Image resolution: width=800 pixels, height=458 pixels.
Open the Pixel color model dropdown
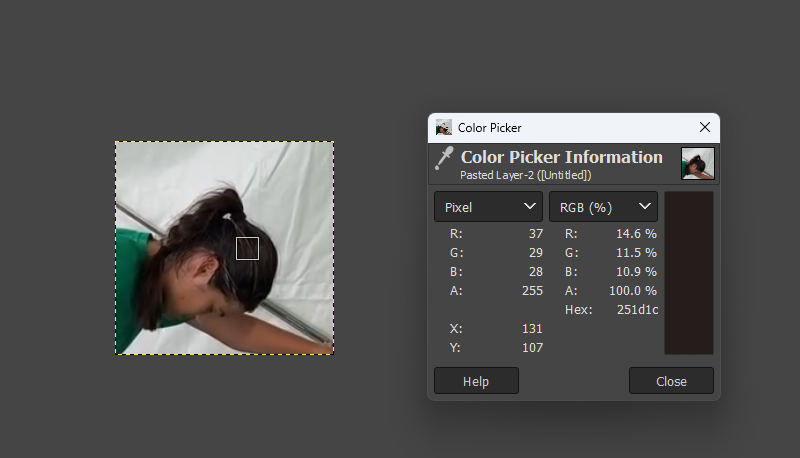point(488,207)
